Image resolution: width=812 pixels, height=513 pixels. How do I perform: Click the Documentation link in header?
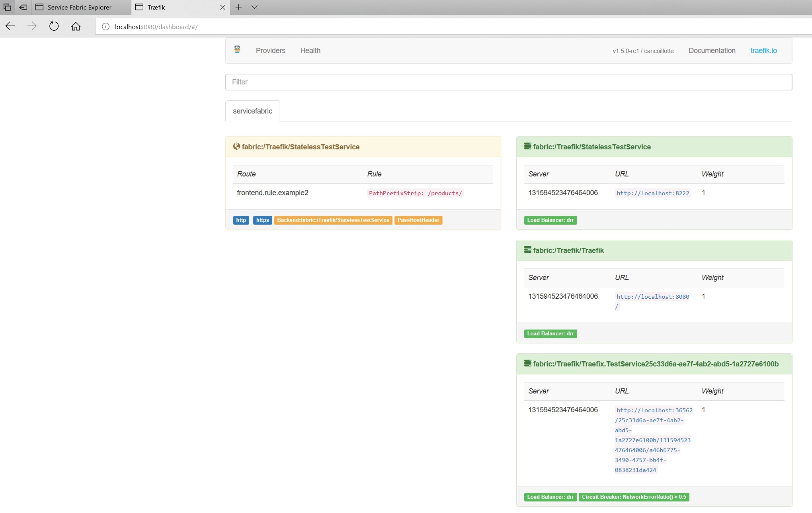point(712,50)
